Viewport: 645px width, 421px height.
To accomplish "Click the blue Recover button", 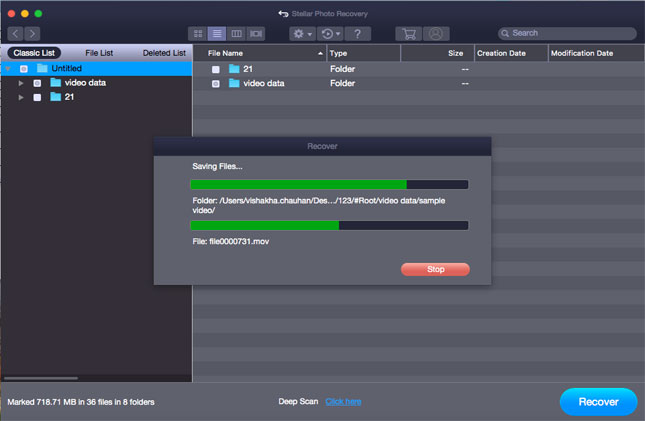I will pos(599,402).
